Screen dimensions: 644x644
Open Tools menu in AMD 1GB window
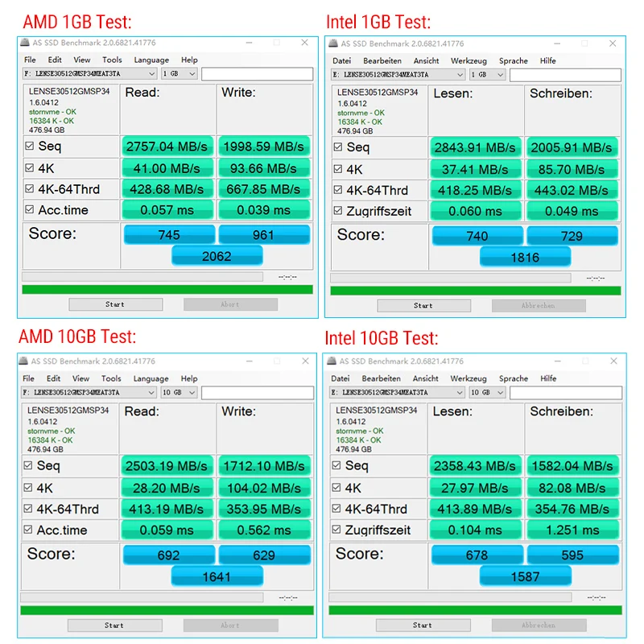pyautogui.click(x=112, y=60)
